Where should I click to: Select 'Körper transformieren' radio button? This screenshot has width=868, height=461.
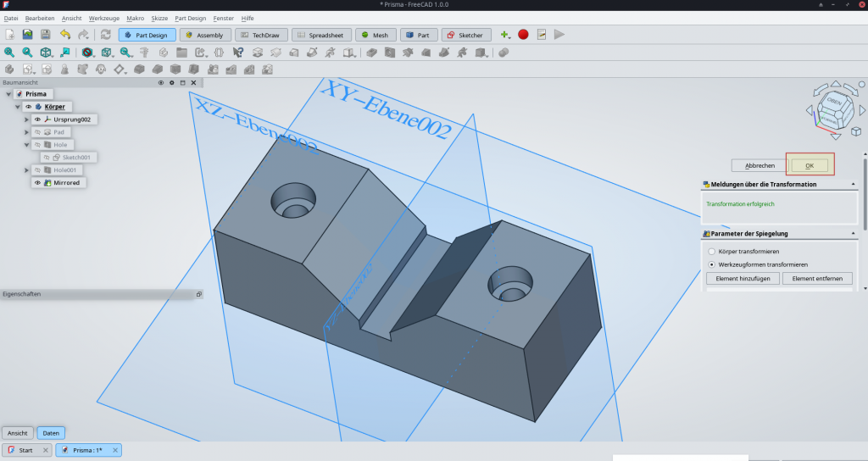click(711, 252)
